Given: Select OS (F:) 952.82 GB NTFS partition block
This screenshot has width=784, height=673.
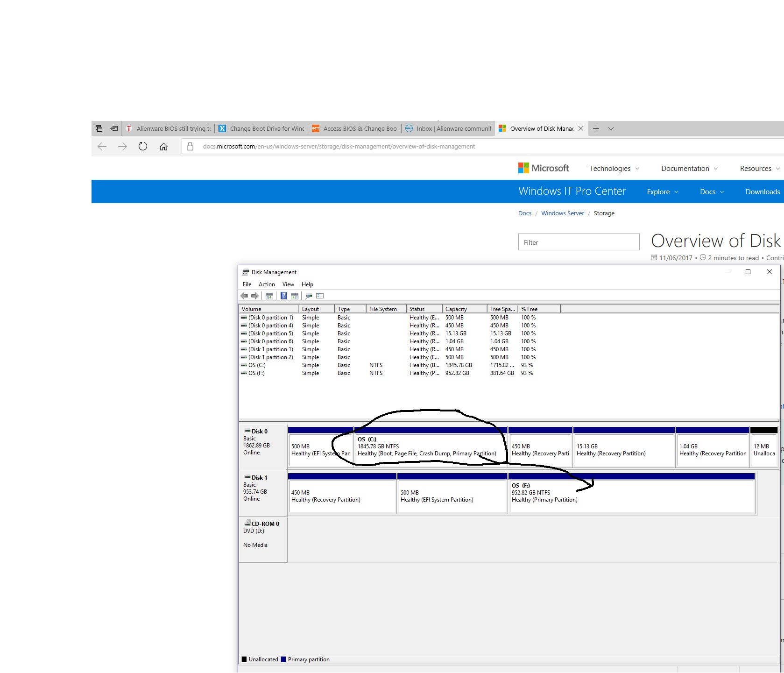Looking at the screenshot, I should pos(632,493).
